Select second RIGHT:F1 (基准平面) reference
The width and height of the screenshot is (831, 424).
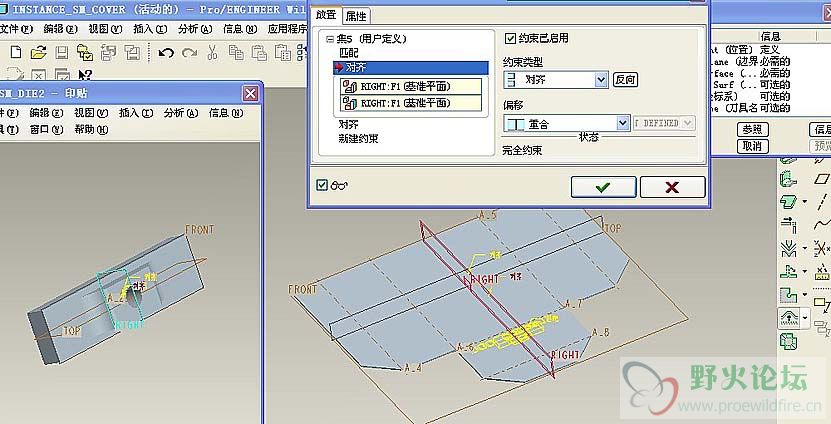click(x=411, y=103)
